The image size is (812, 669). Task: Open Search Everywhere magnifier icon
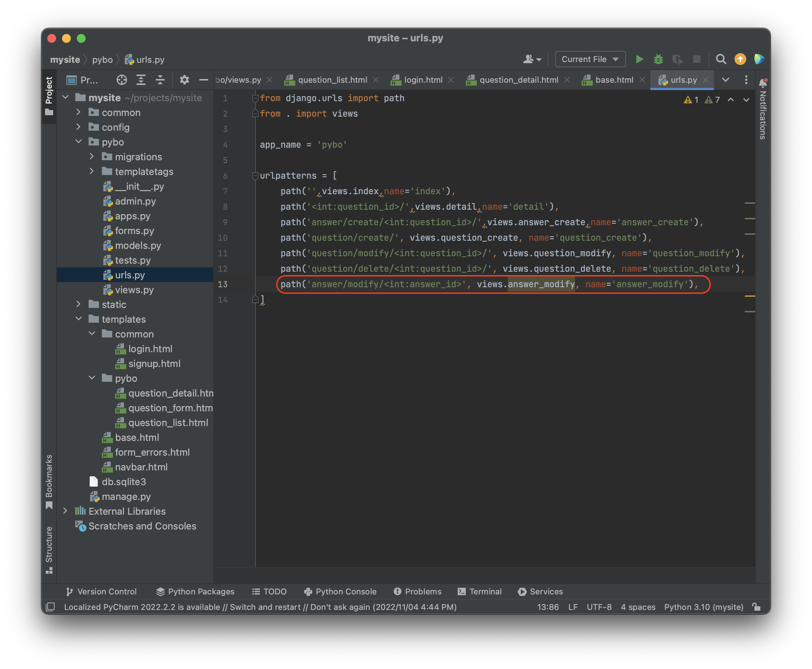(720, 59)
